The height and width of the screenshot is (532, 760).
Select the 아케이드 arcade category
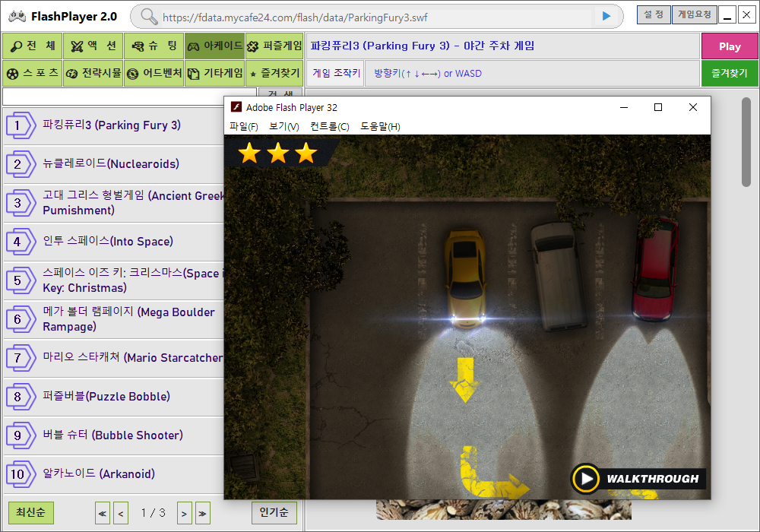214,46
